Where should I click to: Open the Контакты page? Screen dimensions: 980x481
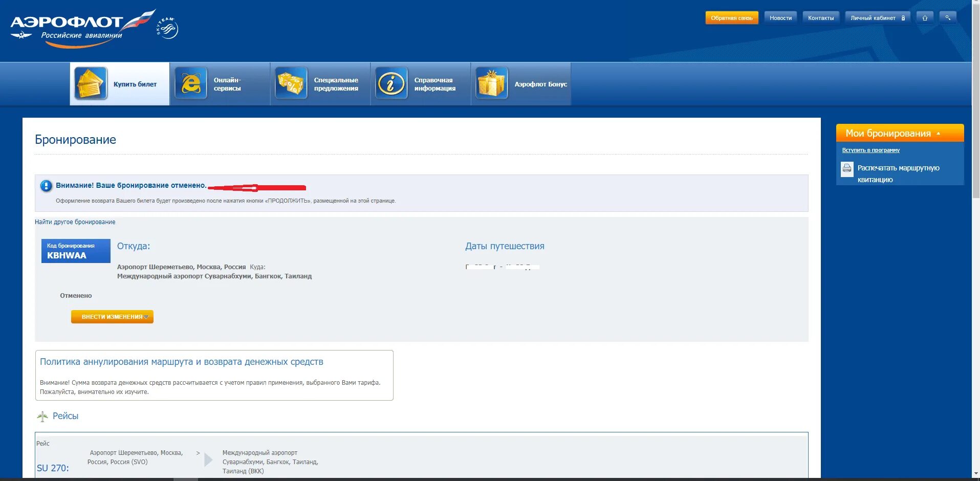pos(821,18)
